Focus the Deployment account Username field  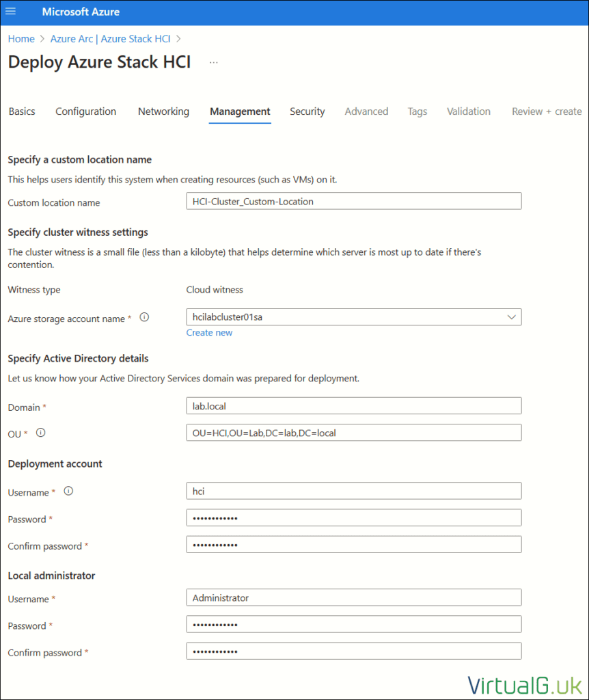pyautogui.click(x=354, y=491)
